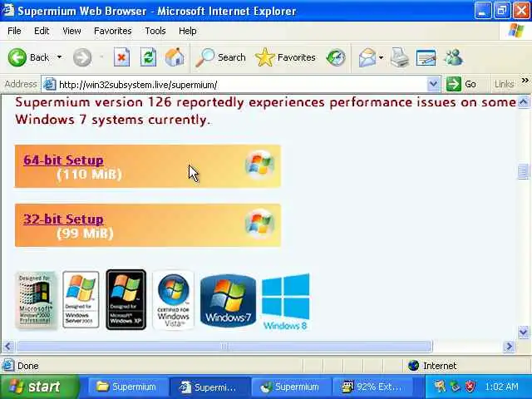Open the Tools menu
This screenshot has width=532, height=399.
click(x=155, y=31)
